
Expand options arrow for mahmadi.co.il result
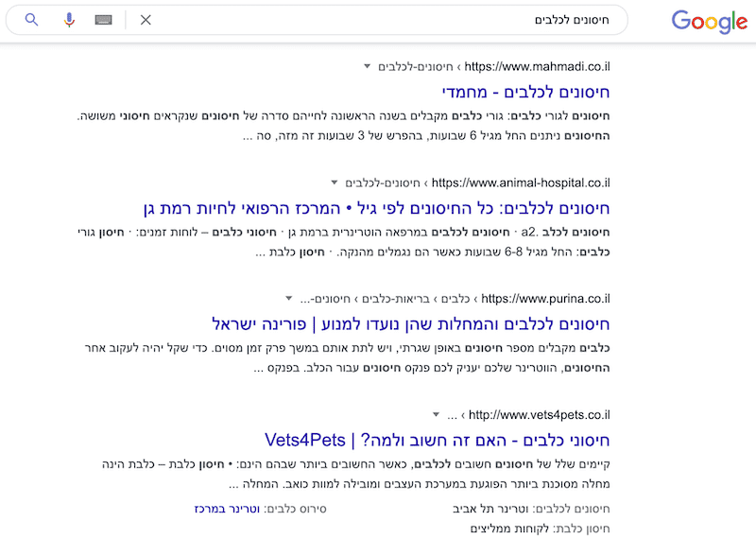coord(367,66)
